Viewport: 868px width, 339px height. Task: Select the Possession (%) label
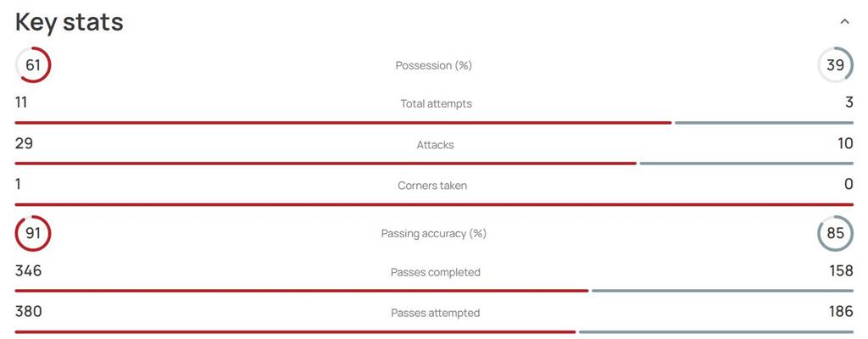pyautogui.click(x=433, y=65)
